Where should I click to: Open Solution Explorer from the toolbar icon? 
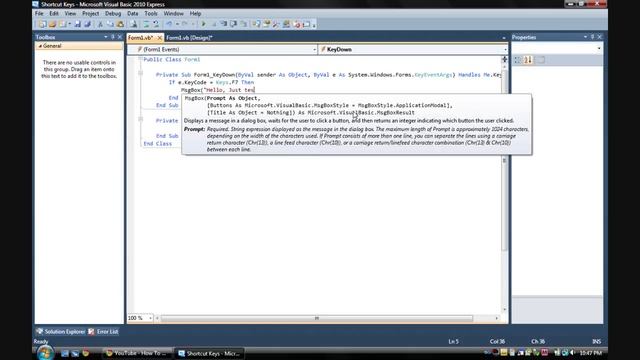tap(256, 24)
